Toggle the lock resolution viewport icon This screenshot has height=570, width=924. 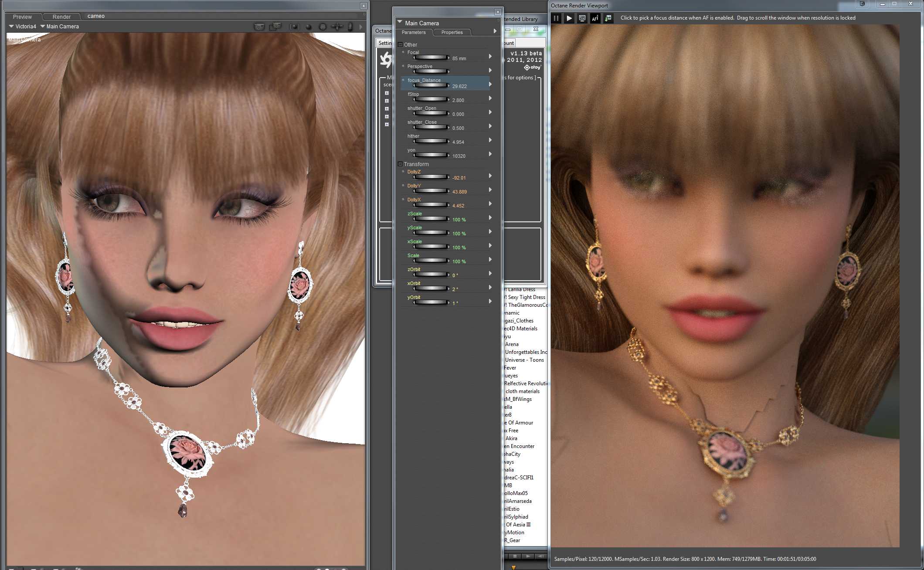(582, 18)
